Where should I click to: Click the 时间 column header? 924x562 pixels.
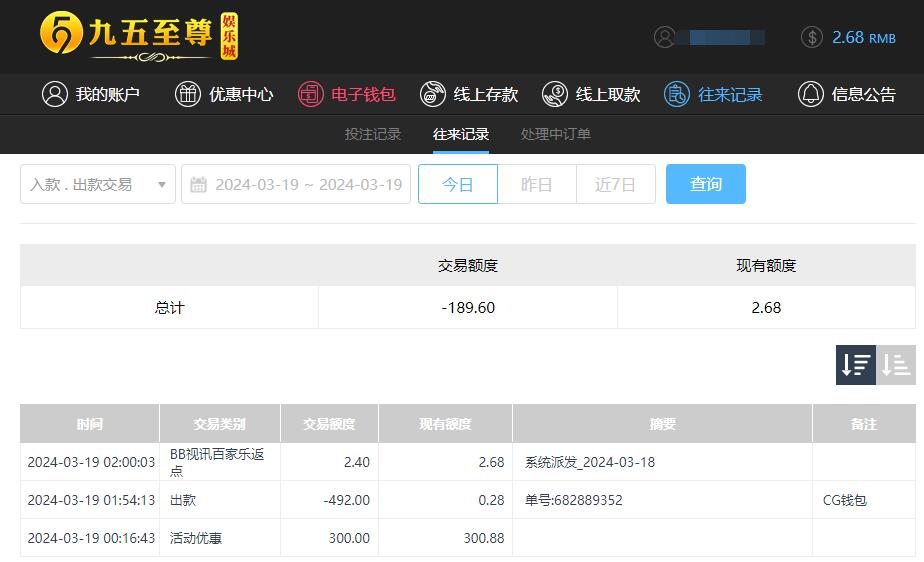pyautogui.click(x=90, y=424)
